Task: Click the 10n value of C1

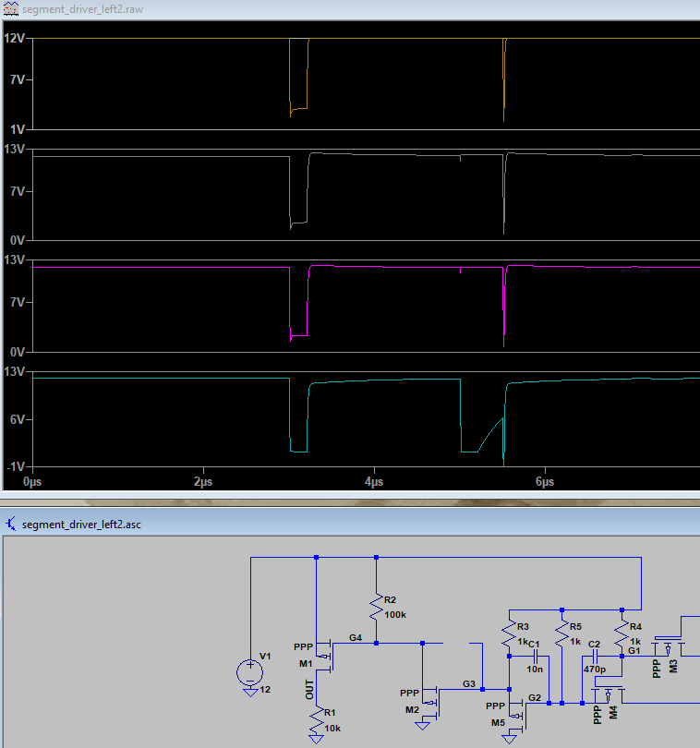Action: [x=535, y=669]
